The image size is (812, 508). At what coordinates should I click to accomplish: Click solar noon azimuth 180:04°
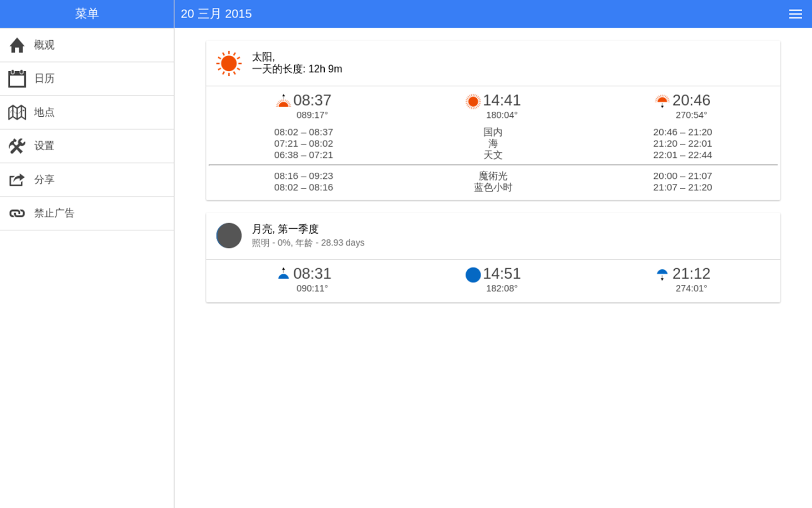502,115
